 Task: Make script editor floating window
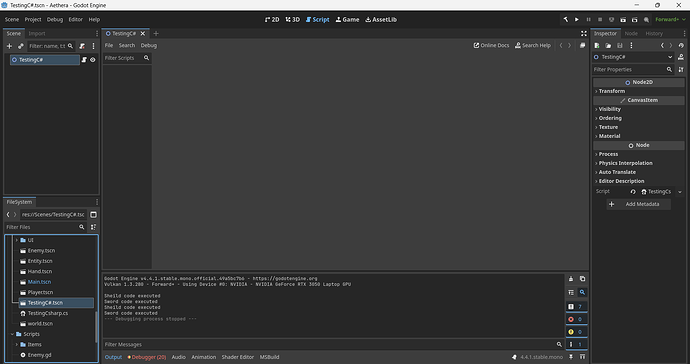(582, 45)
